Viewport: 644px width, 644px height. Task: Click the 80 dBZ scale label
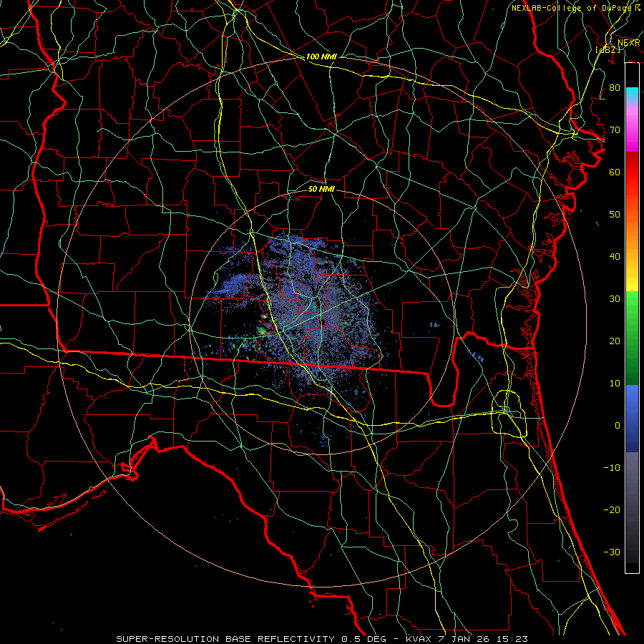point(615,87)
